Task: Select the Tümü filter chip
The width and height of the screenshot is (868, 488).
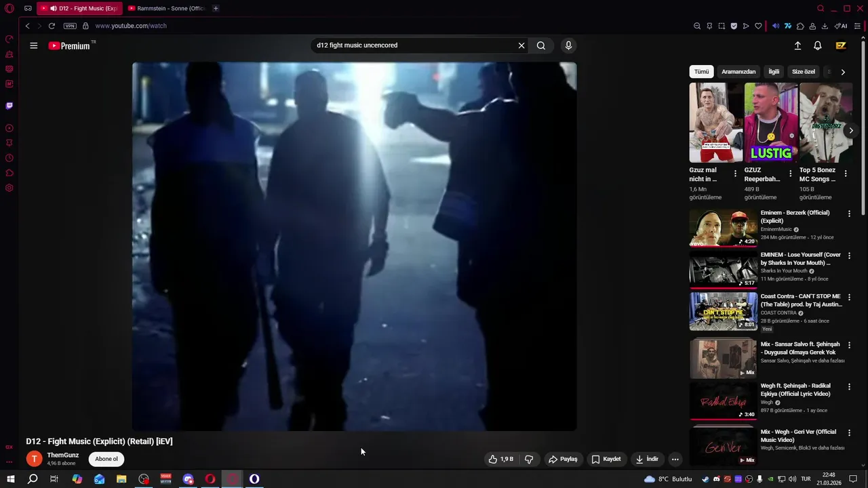Action: point(701,71)
